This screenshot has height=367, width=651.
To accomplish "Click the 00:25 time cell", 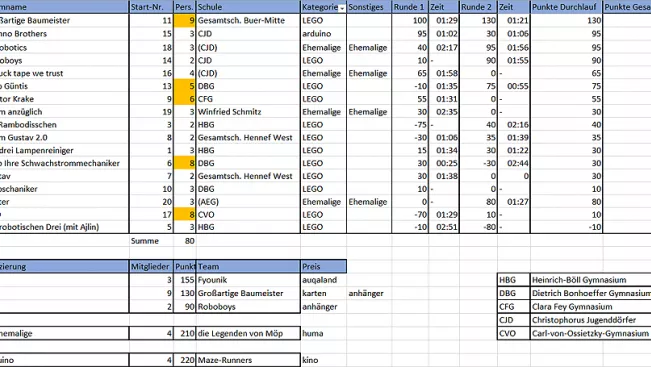I will 444,163.
